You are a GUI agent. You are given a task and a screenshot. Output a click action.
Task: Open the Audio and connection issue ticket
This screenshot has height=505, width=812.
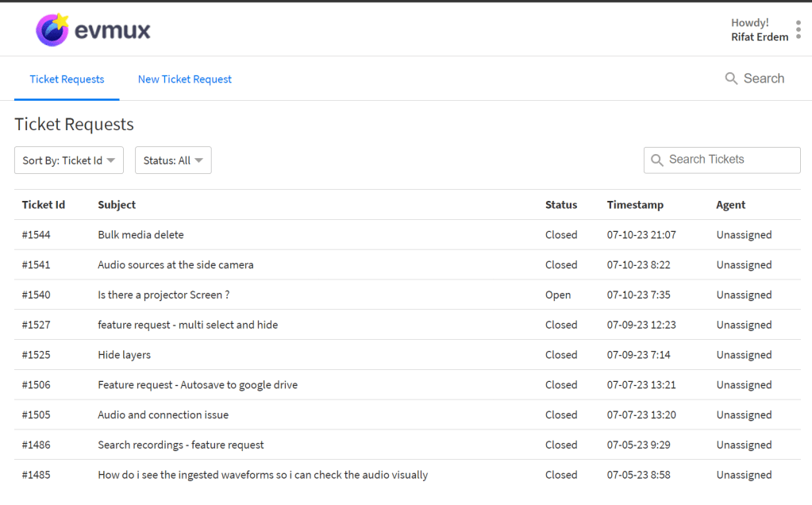tap(164, 414)
